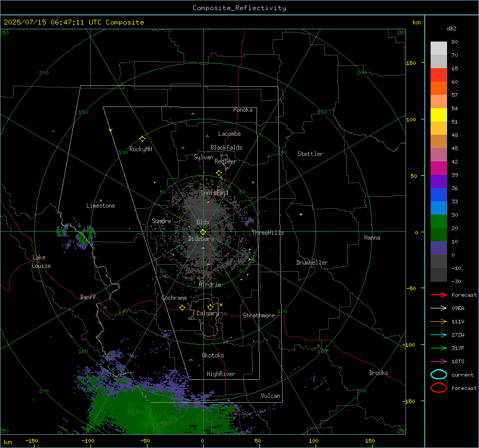Viewport: 479px width, 448px height.
Task: Click the orange 111V arrow in legend
Action: pyautogui.click(x=439, y=321)
